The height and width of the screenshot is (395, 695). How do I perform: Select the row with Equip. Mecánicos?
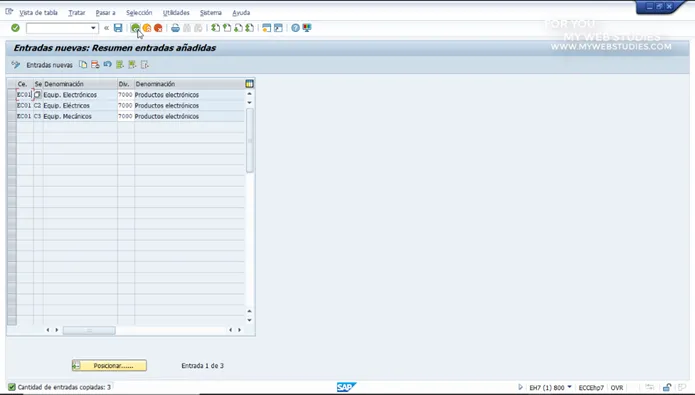pyautogui.click(x=12, y=116)
